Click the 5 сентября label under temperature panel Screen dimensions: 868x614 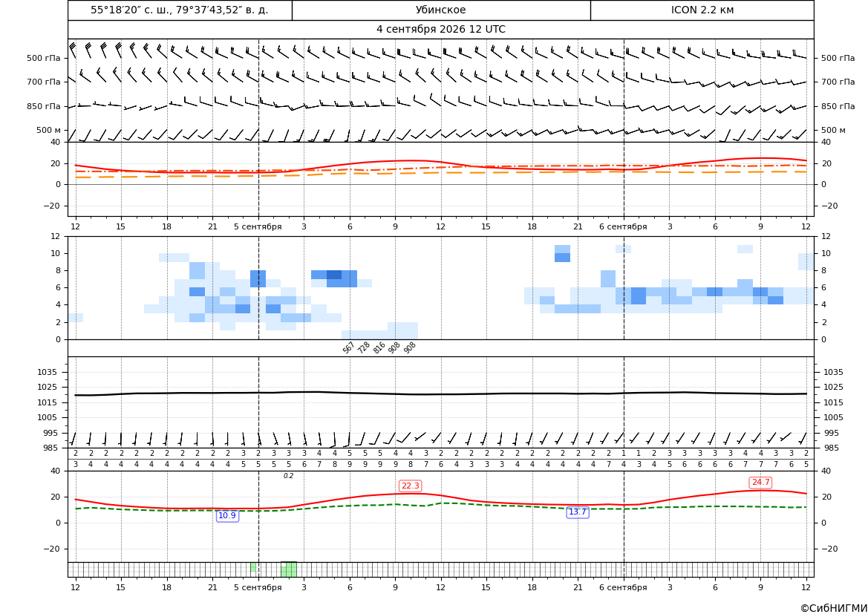(x=258, y=226)
